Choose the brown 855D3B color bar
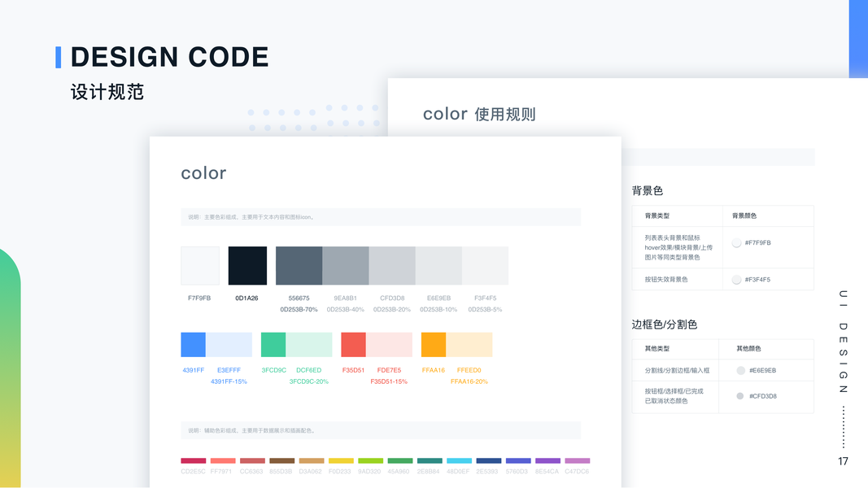 coord(281,460)
